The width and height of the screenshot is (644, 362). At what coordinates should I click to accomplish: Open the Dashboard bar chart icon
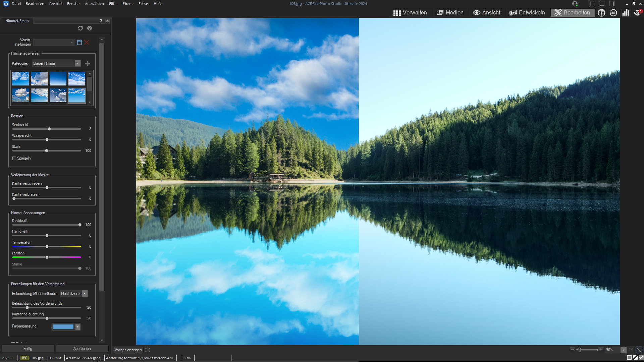[x=625, y=13]
